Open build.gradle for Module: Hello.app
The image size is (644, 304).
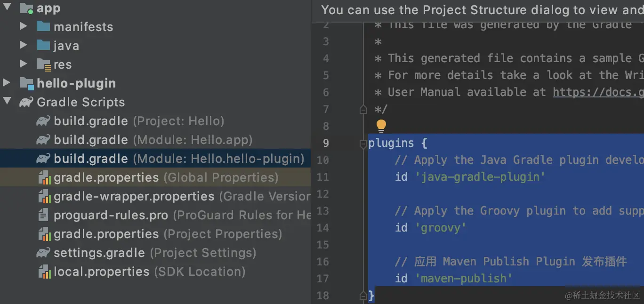[91, 140]
